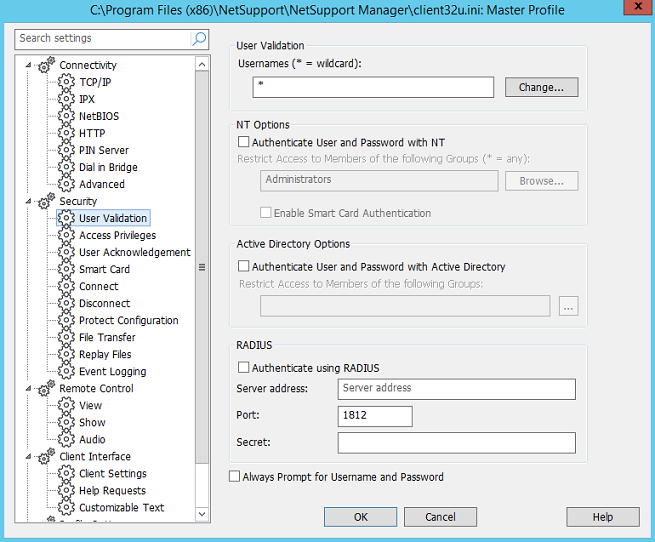This screenshot has height=542, width=655.
Task: Click the double-gear icon for Remote Control
Action: pyautogui.click(x=46, y=388)
